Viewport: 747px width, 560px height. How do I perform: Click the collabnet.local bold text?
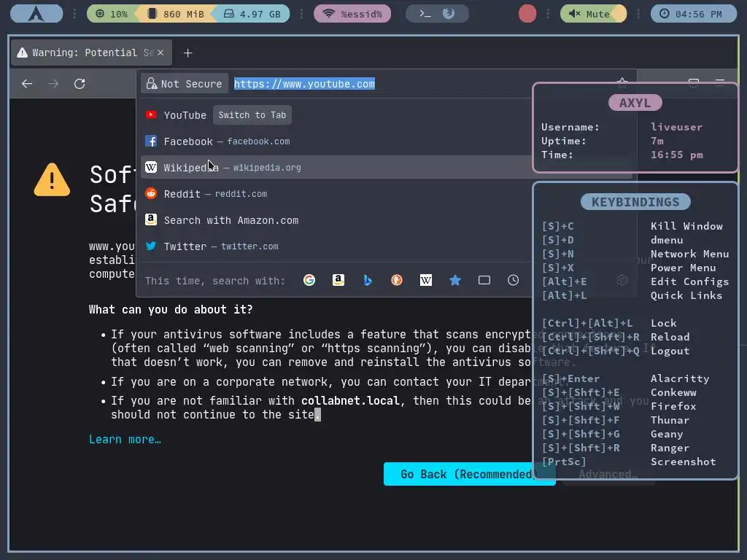pyautogui.click(x=350, y=401)
